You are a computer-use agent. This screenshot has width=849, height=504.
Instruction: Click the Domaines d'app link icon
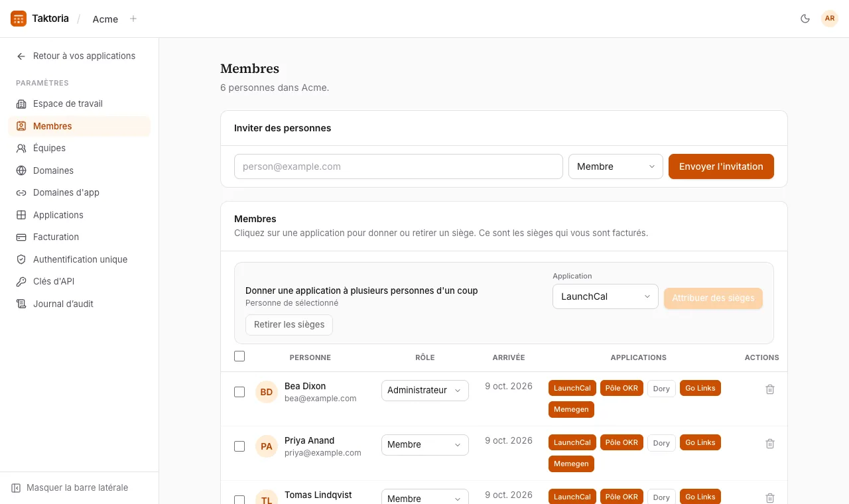click(21, 193)
